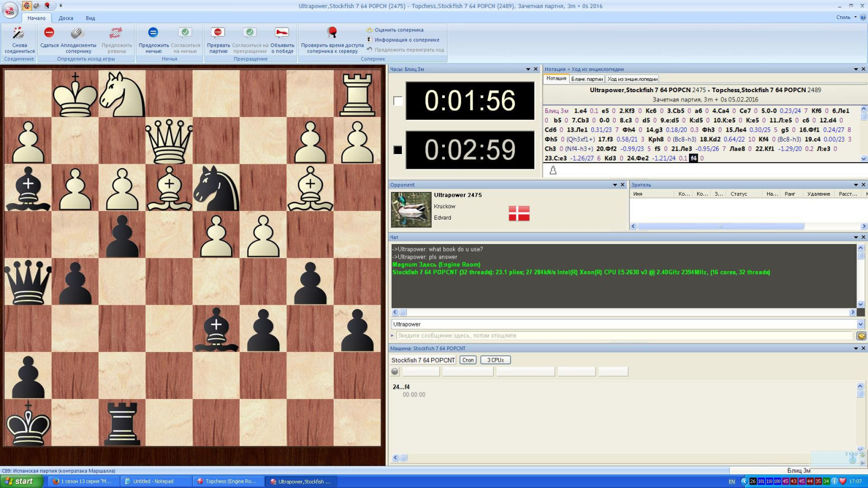Close the Часы clock panel
Screen dimensions: 868x488
(536, 69)
